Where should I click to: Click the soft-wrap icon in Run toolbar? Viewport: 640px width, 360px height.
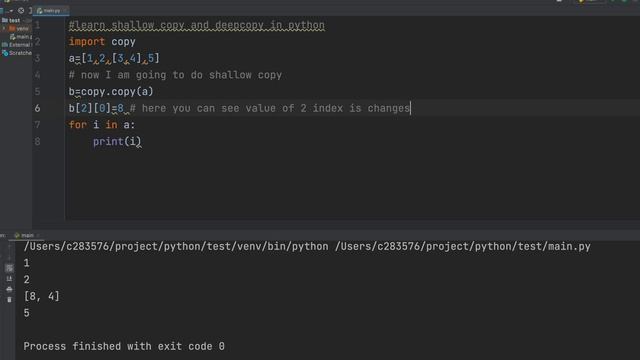(9, 268)
